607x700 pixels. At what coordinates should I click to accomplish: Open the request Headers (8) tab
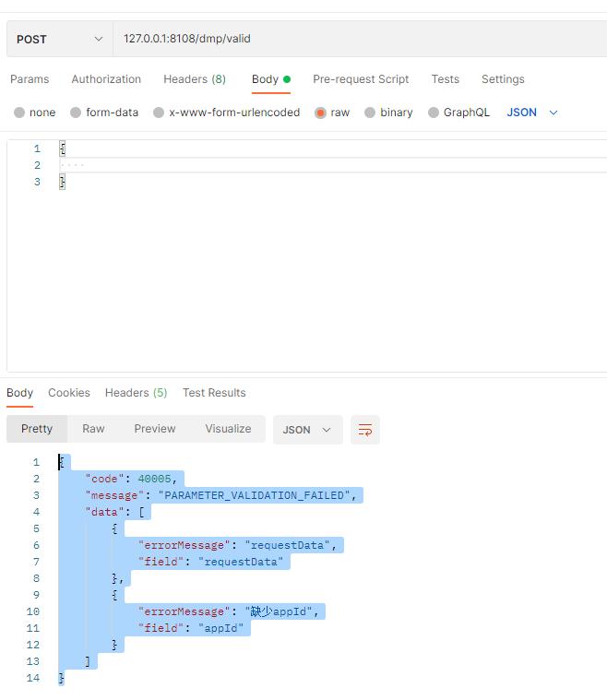coord(195,79)
